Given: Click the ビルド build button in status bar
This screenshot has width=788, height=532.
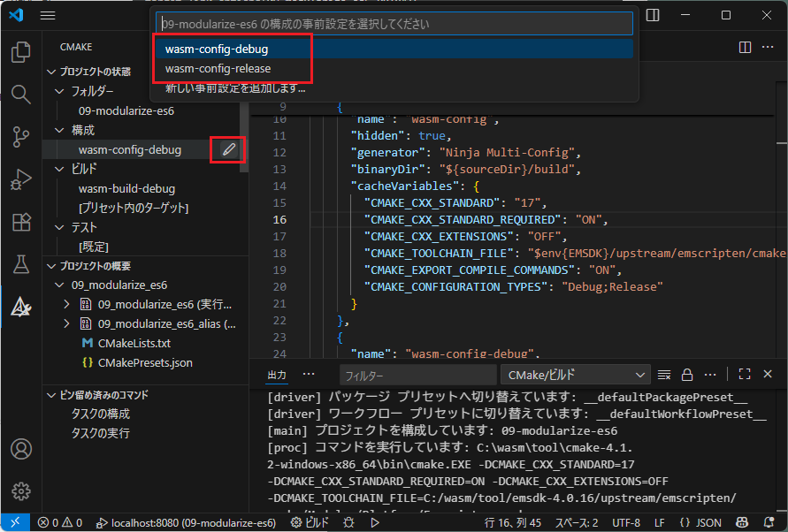Looking at the screenshot, I should pos(310,523).
